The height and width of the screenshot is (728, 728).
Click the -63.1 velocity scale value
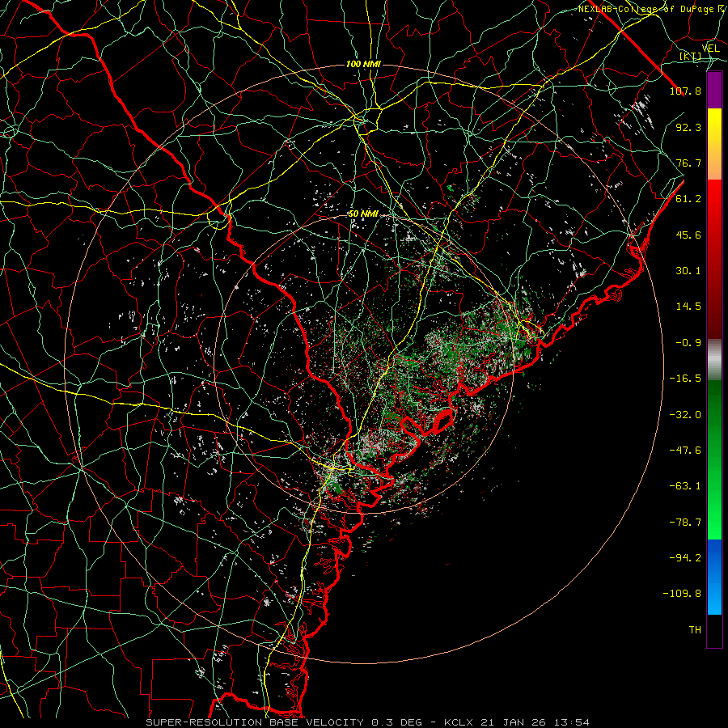685,486
